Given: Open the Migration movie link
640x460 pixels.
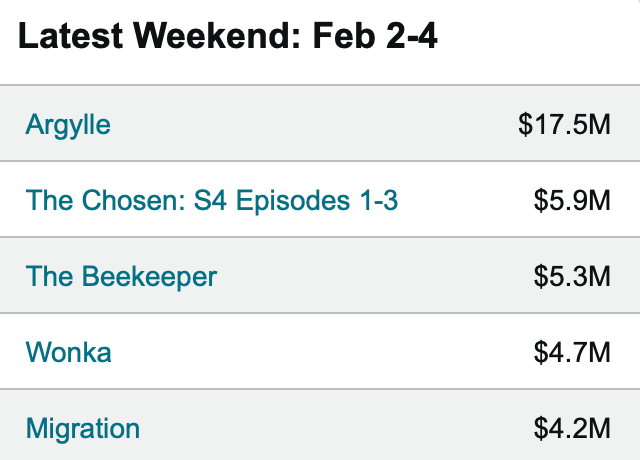Looking at the screenshot, I should (82, 428).
